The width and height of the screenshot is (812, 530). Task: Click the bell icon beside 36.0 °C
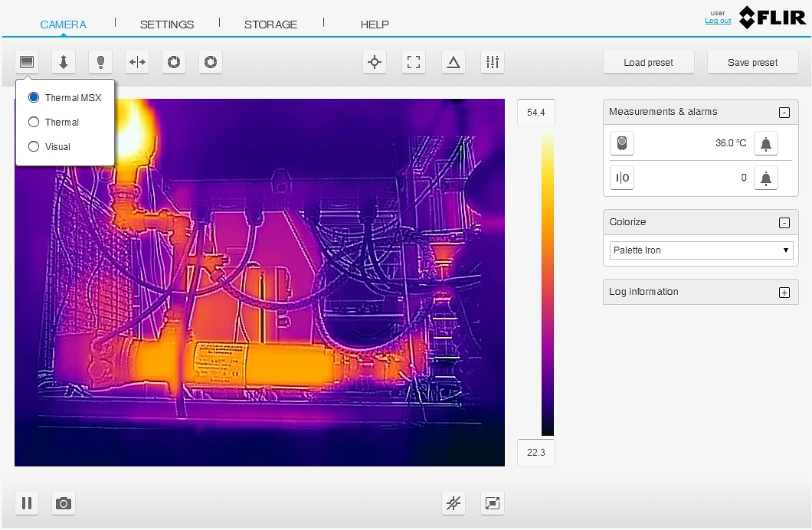765,143
